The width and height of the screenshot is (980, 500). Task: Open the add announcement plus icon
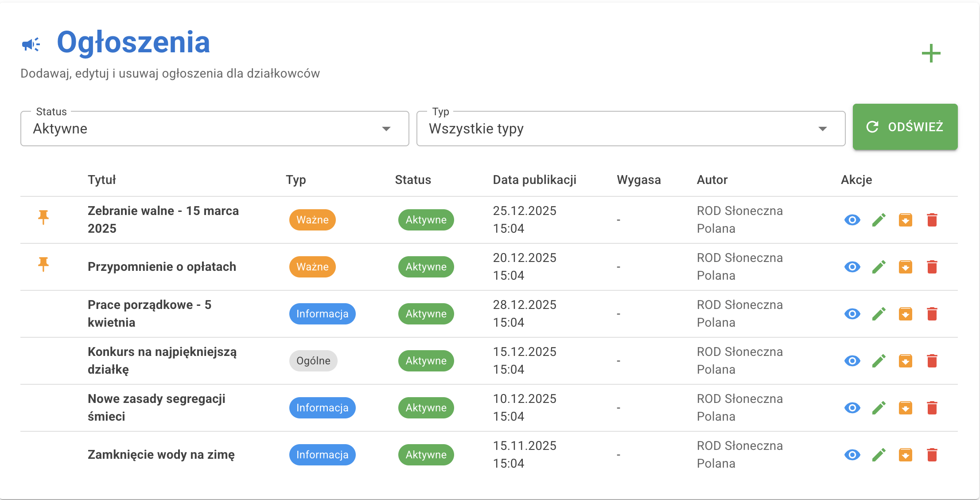point(931,53)
